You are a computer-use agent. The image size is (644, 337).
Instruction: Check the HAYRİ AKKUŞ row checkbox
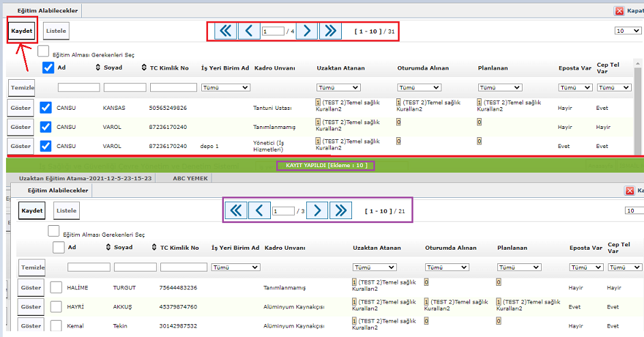click(x=56, y=307)
